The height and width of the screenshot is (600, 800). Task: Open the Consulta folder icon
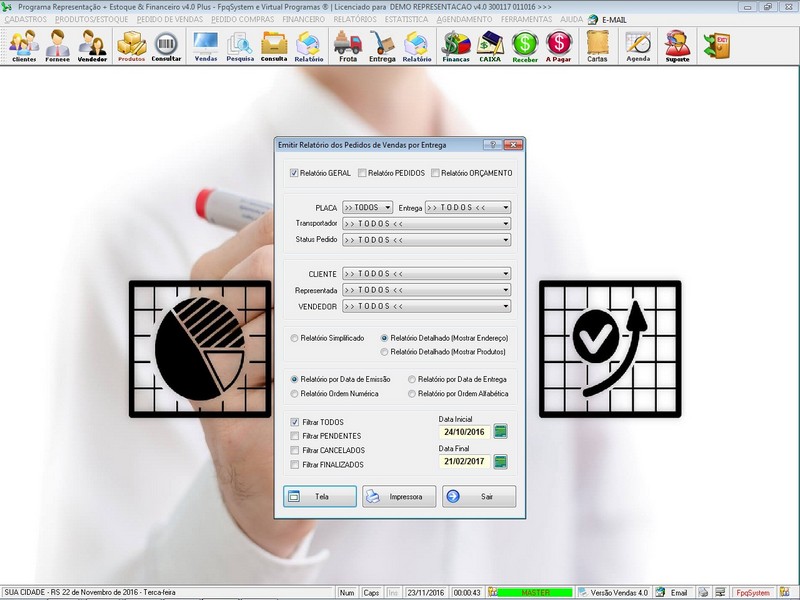pyautogui.click(x=274, y=46)
